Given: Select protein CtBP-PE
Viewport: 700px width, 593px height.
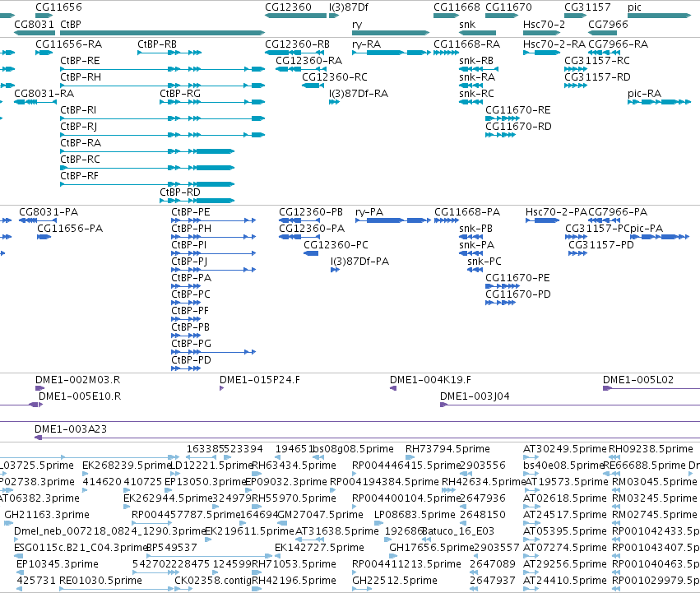Looking at the screenshot, I should (x=213, y=220).
